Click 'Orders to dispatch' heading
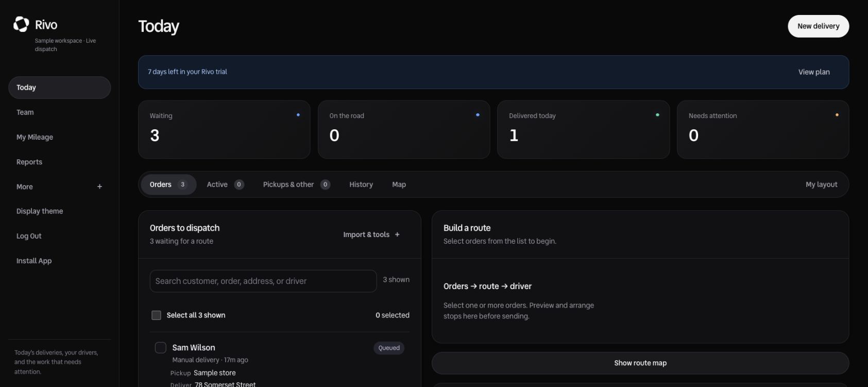The image size is (868, 387). 185,228
